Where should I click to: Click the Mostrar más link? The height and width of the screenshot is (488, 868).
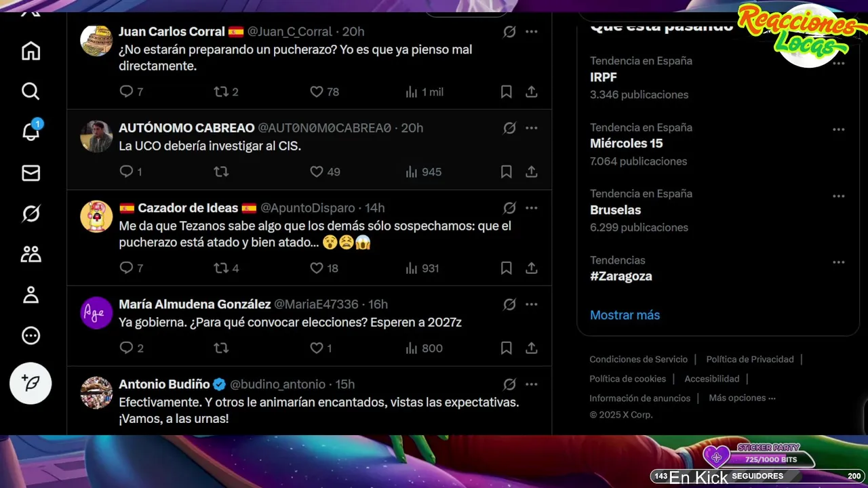pos(625,315)
